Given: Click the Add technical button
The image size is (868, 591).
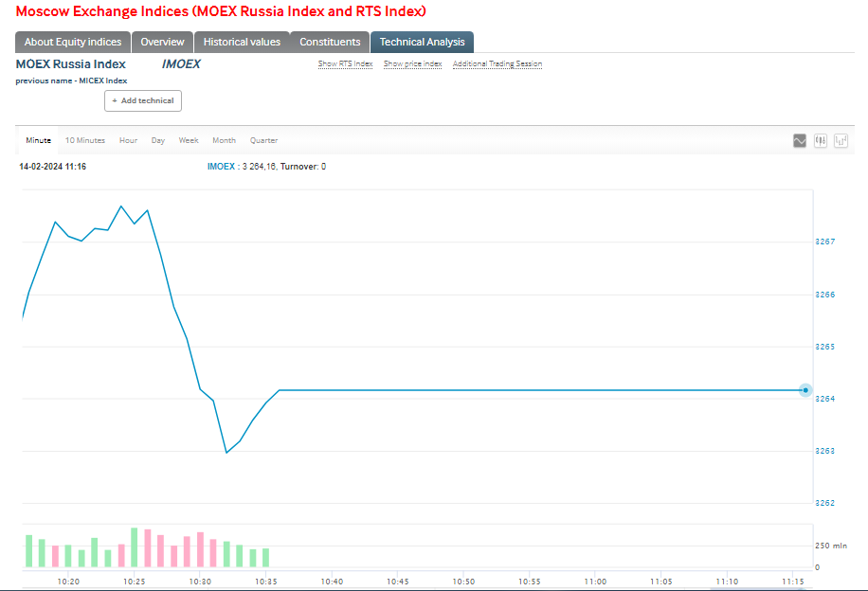Looking at the screenshot, I should (143, 100).
